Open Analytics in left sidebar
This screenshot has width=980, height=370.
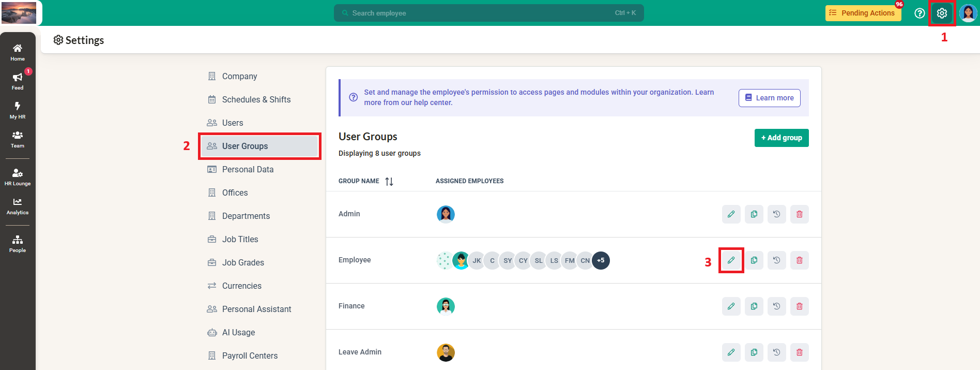pos(18,206)
